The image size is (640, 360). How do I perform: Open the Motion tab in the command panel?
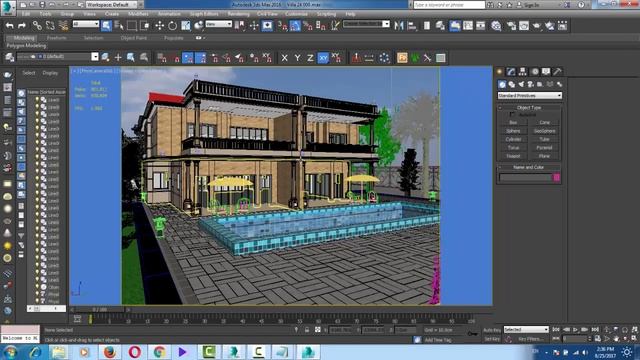point(535,71)
